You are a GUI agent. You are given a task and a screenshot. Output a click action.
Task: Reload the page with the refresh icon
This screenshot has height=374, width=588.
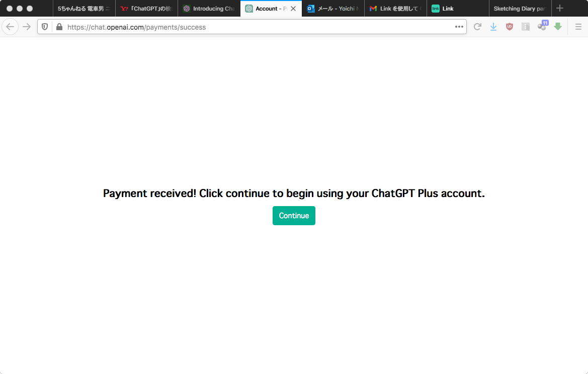coord(477,27)
